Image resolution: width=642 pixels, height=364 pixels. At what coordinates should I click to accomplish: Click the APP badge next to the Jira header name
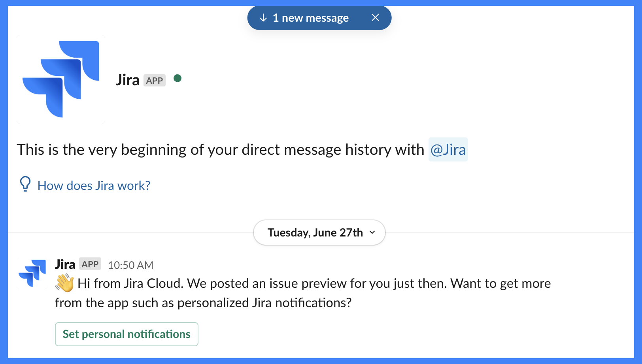(154, 80)
